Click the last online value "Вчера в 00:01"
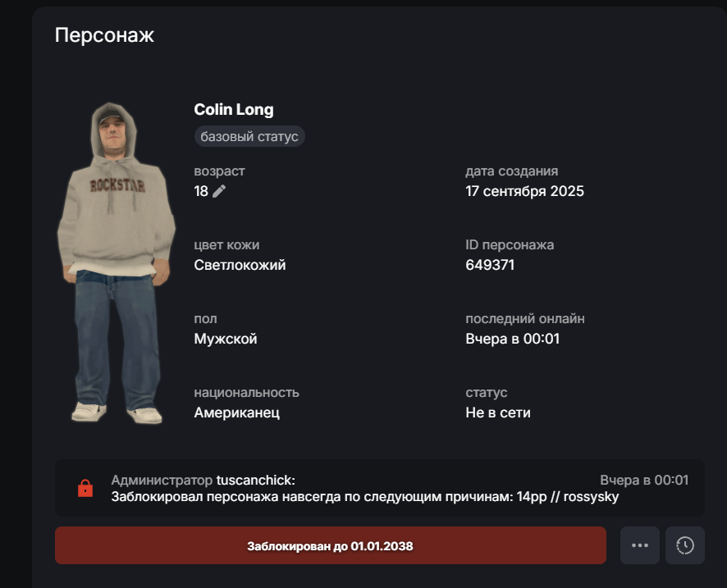The height and width of the screenshot is (588, 727). coord(512,339)
